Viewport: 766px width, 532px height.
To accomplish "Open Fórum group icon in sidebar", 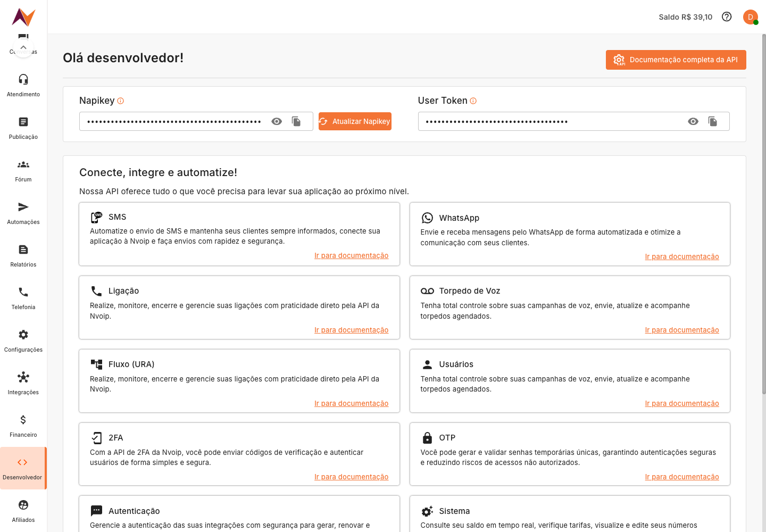I will [23, 164].
